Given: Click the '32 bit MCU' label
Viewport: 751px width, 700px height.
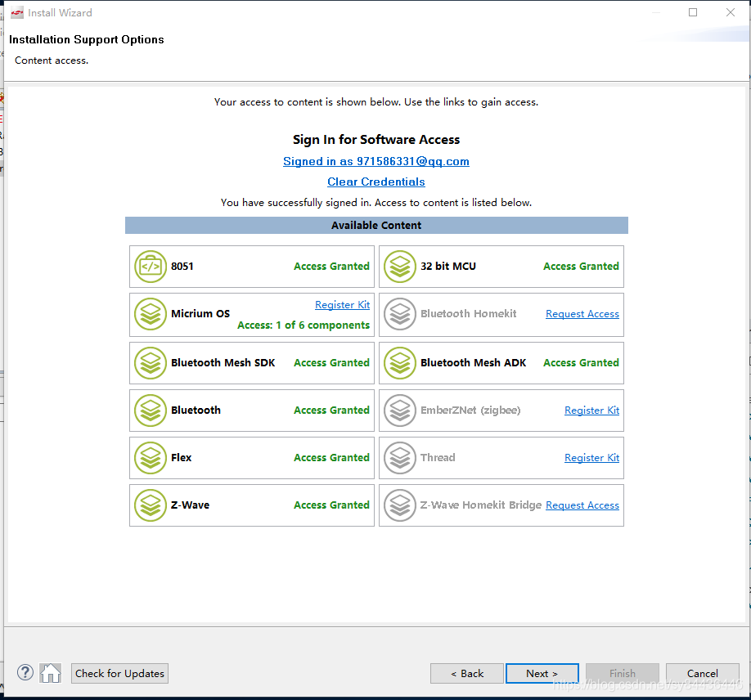Looking at the screenshot, I should tap(448, 267).
